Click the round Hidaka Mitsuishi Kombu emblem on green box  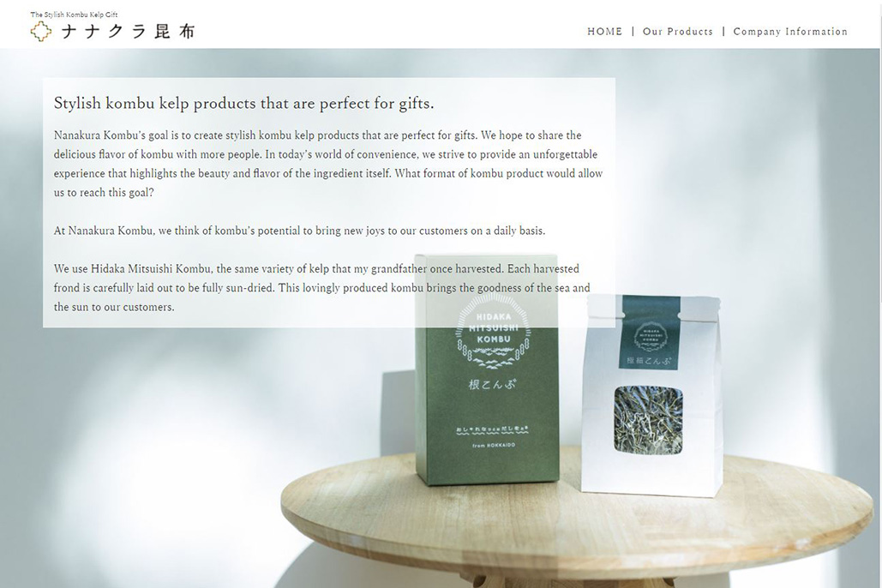pyautogui.click(x=494, y=332)
